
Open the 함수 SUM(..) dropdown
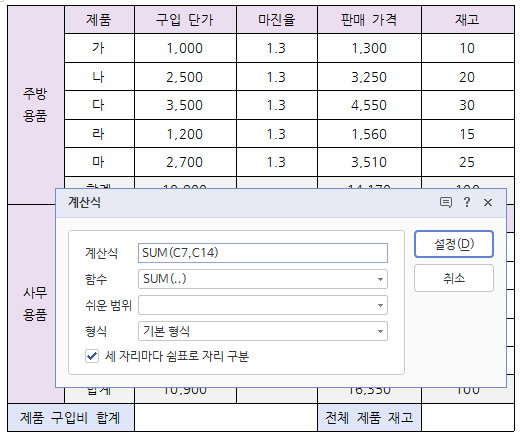point(263,279)
